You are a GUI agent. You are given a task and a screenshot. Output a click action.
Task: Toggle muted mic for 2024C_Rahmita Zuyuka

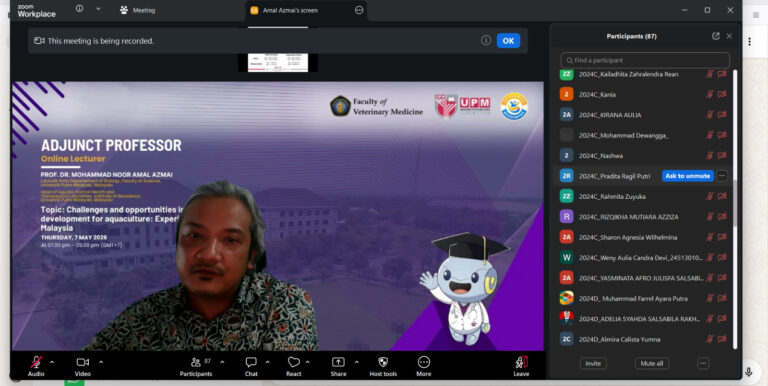(x=710, y=196)
